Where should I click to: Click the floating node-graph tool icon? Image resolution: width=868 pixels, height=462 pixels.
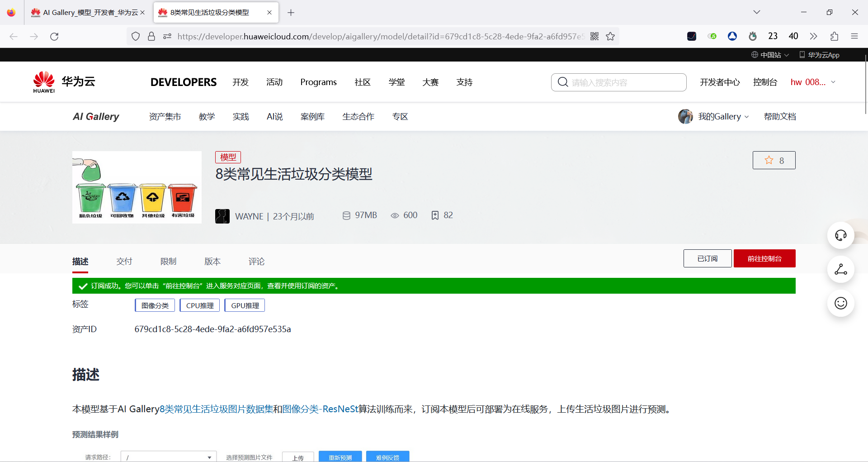(x=841, y=269)
